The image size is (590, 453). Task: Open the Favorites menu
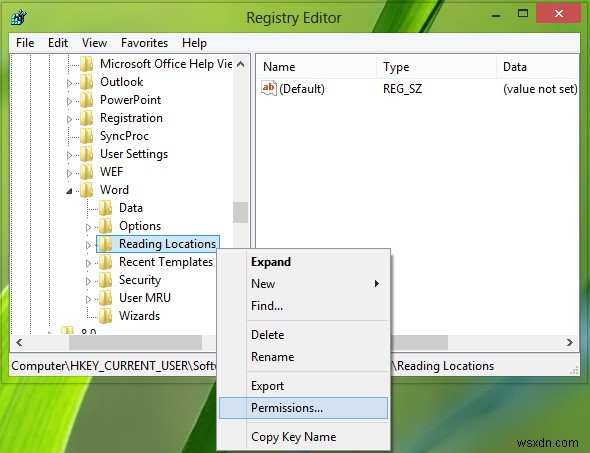click(x=144, y=43)
